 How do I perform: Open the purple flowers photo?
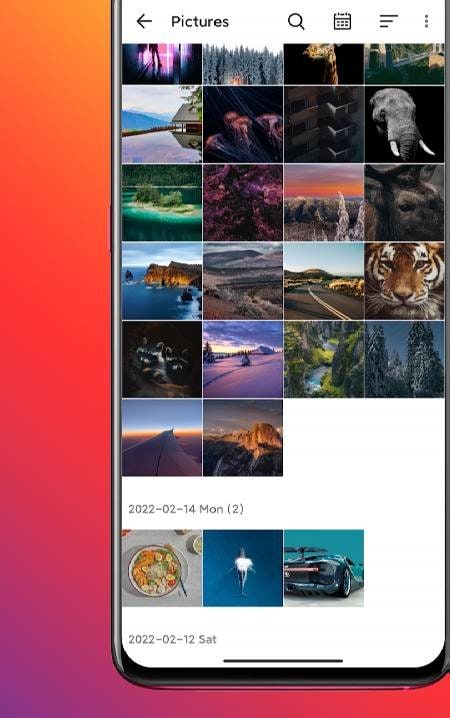tap(243, 203)
